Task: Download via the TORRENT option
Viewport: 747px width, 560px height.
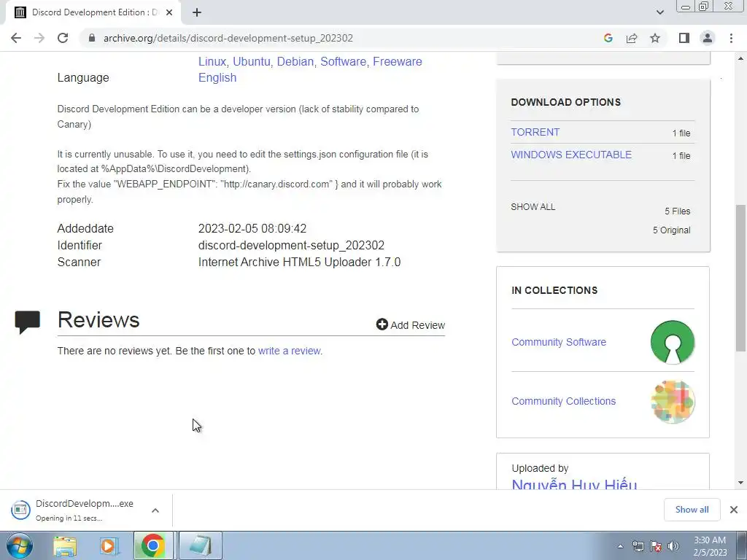Action: coord(535,132)
